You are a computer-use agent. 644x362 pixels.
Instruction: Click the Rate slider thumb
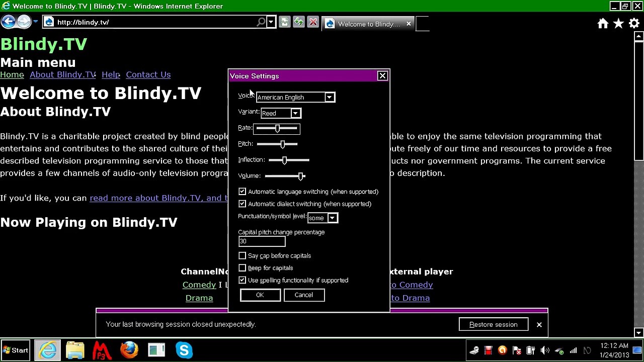pyautogui.click(x=277, y=128)
